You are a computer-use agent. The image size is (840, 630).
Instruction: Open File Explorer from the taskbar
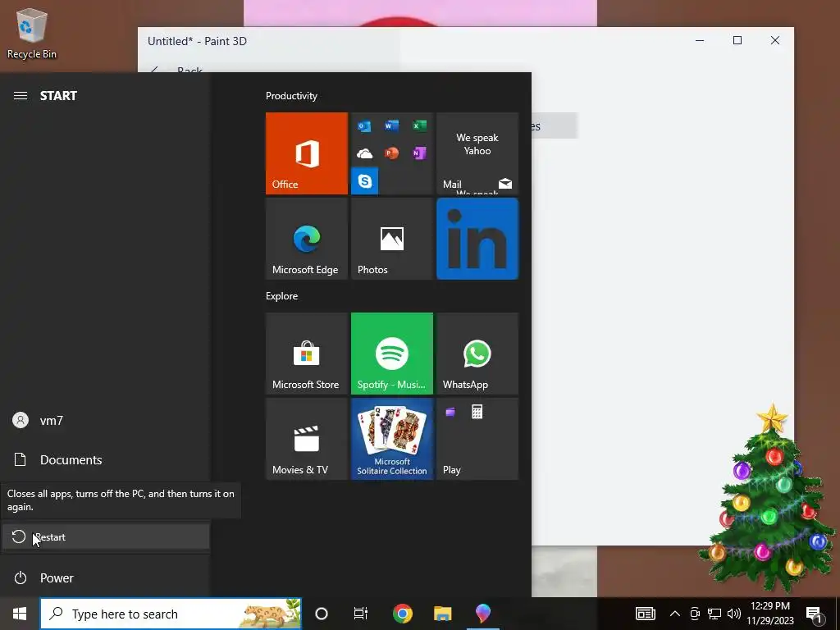coord(442,614)
